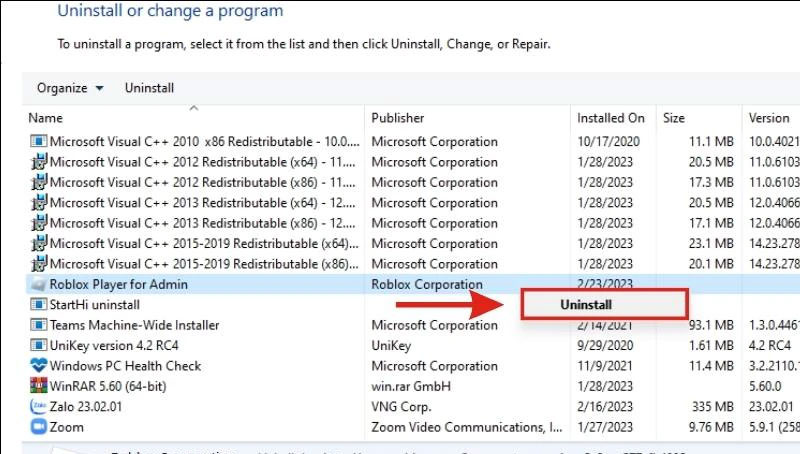
Task: Select the Microsoft Visual C++ 2013 (x86) entry
Action: coord(198,223)
